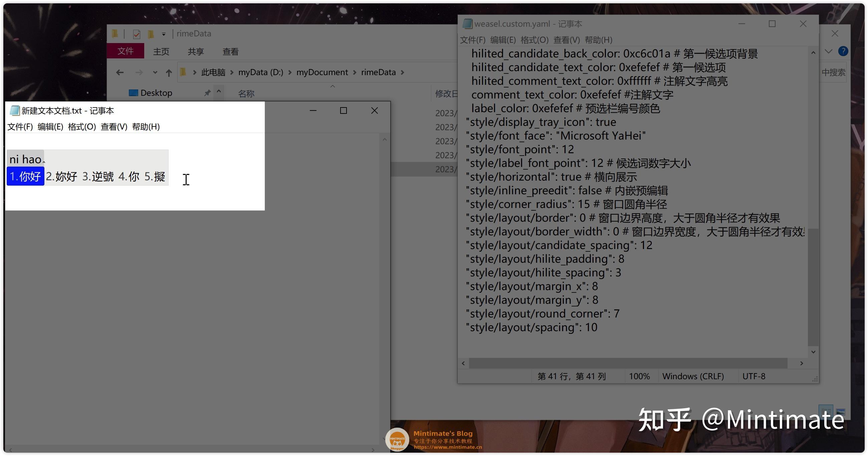The height and width of the screenshot is (456, 868).
Task: Open the Customize Quick Access Toolbar dropdown
Action: (x=164, y=34)
